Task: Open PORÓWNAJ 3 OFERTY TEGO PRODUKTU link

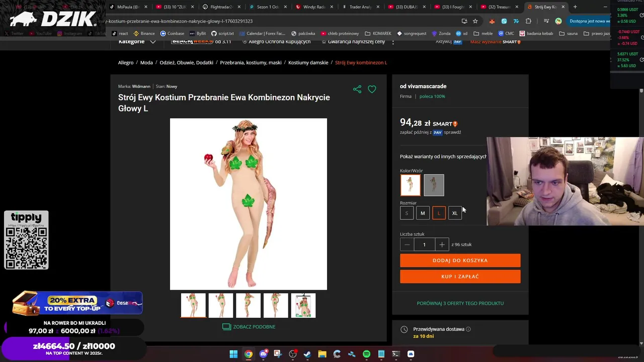Action: [x=460, y=303]
